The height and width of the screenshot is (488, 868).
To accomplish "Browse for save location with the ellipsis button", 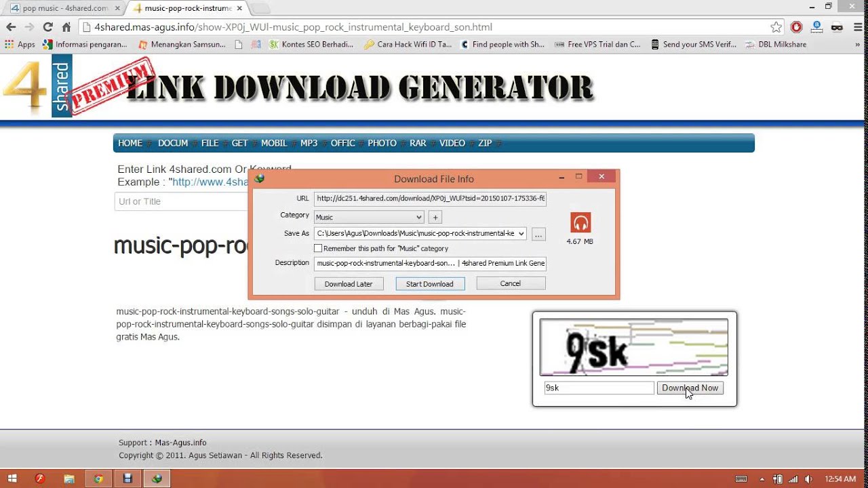I will [x=538, y=235].
